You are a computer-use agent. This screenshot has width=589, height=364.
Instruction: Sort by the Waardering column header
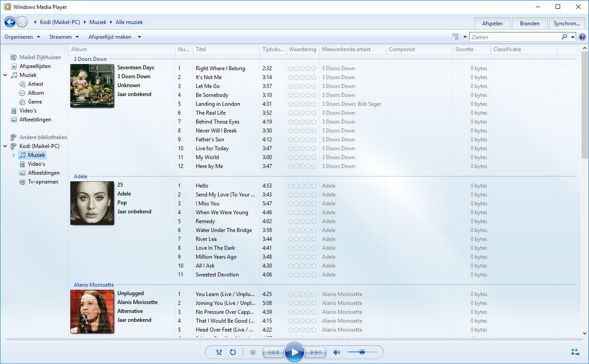click(303, 49)
